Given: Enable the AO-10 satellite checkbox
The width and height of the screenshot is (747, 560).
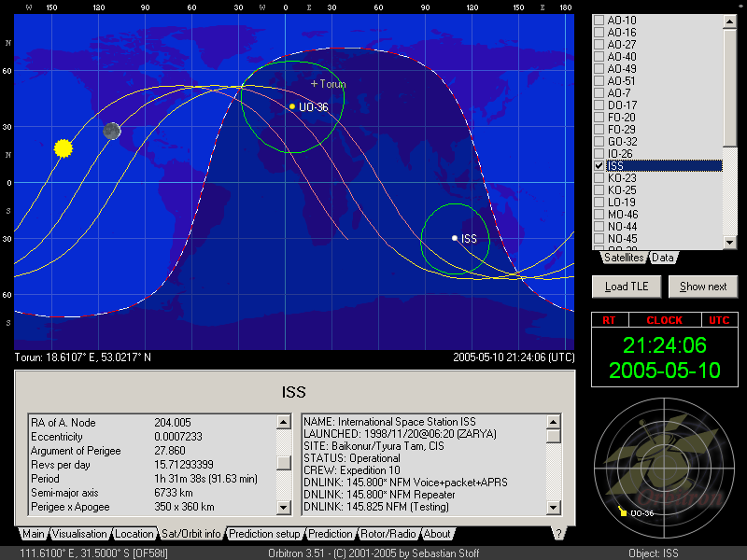Looking at the screenshot, I should (599, 20).
